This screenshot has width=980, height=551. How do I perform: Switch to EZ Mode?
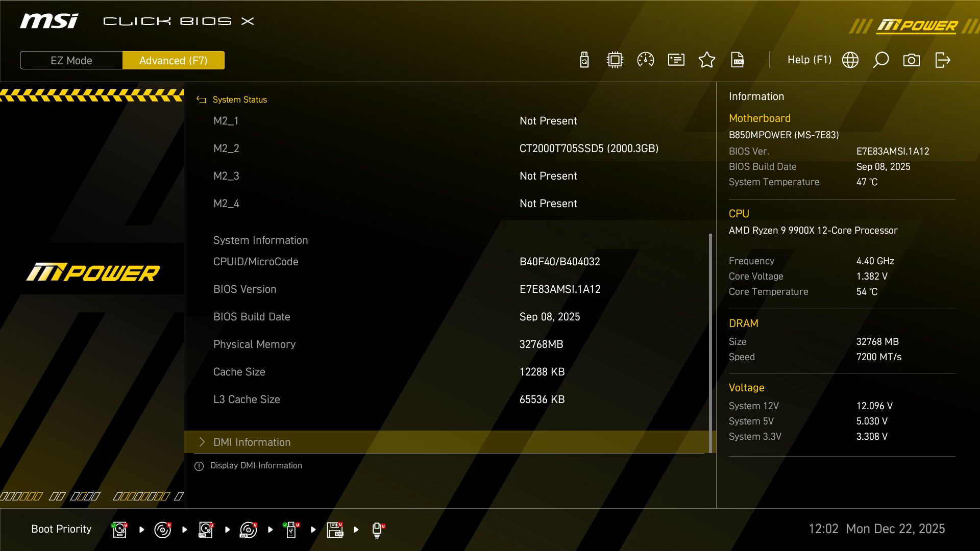71,60
